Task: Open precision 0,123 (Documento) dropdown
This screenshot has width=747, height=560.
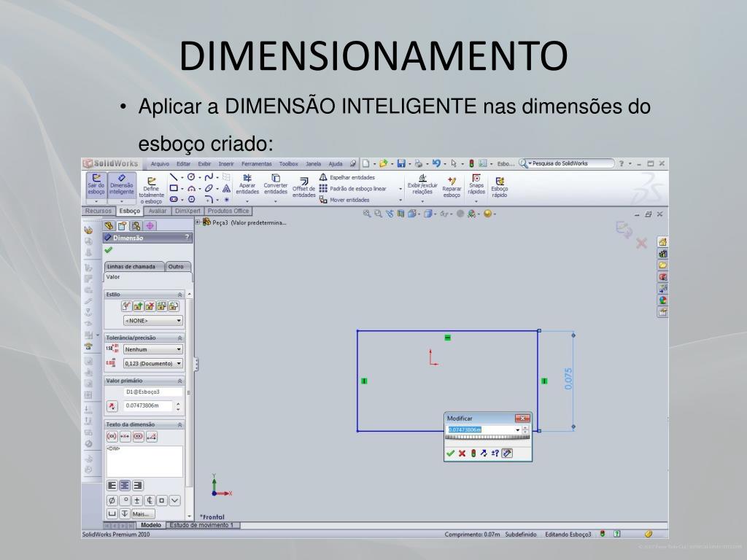Action: pos(153,363)
